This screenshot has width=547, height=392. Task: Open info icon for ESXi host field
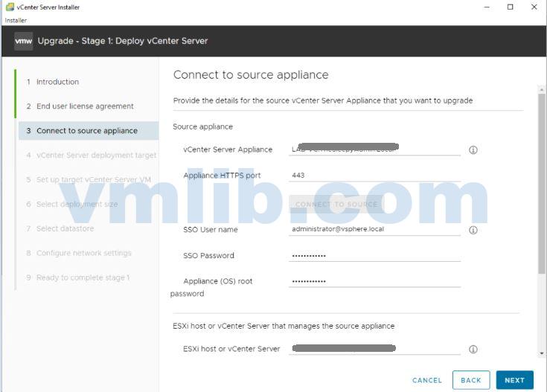pyautogui.click(x=473, y=349)
